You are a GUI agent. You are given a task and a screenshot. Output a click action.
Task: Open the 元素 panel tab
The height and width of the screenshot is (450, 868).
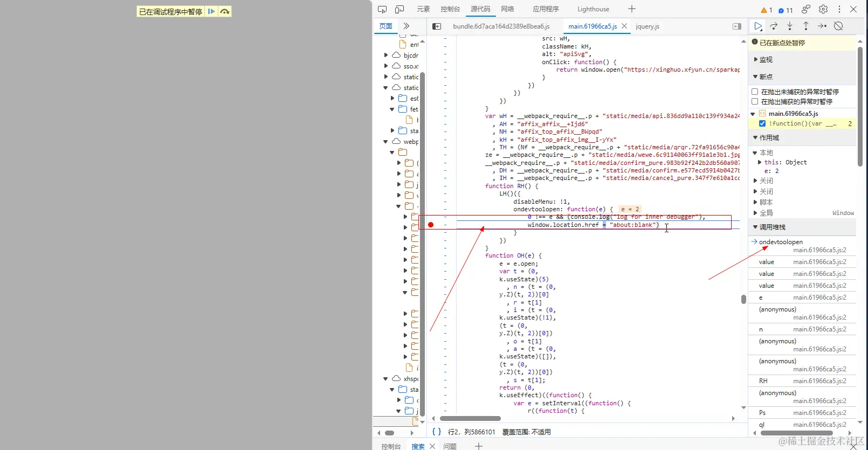[423, 9]
